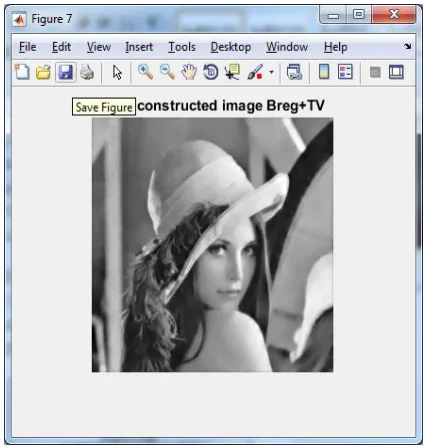424x446 pixels.
Task: Activate the Zoom In magnifier tool
Action: 145,72
